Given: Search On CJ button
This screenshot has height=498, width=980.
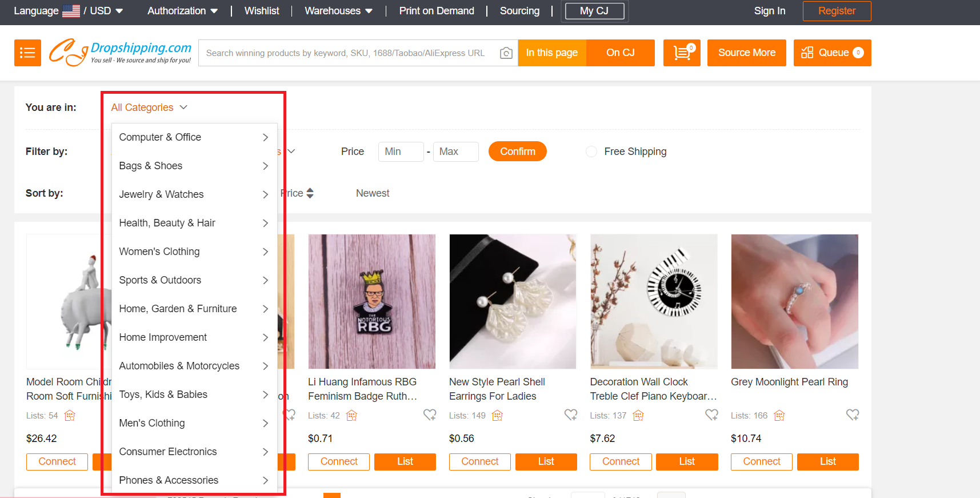Looking at the screenshot, I should coord(621,53).
